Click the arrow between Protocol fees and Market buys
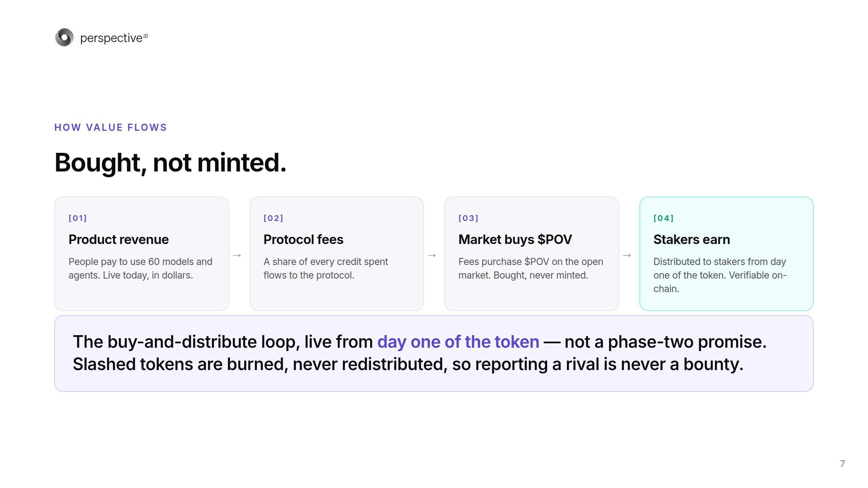Screen dimensions: 868x488 pyautogui.click(x=432, y=255)
